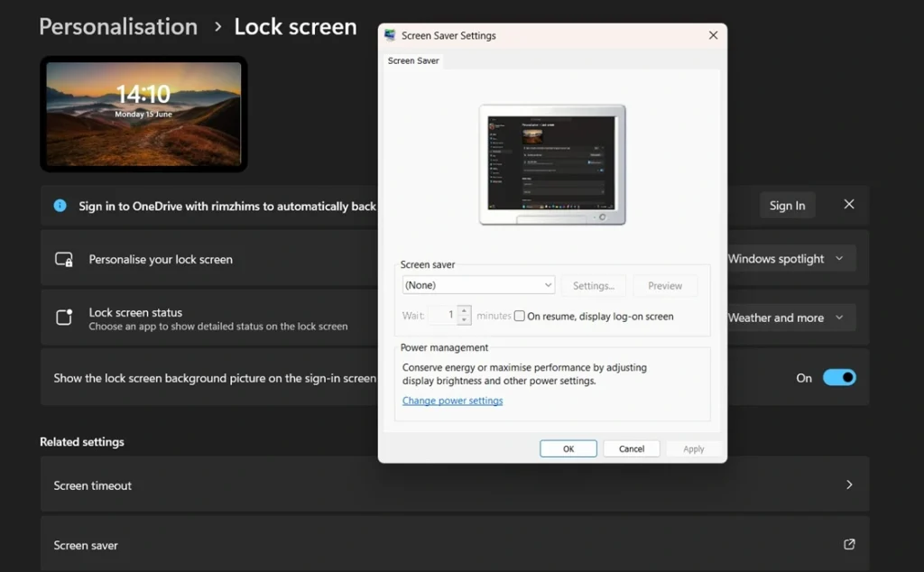Click the Personalise your lock screen icon
This screenshot has width=924, height=572.
[x=64, y=259]
